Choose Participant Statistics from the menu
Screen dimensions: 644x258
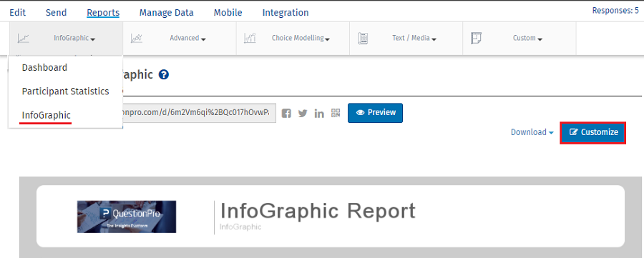[65, 91]
